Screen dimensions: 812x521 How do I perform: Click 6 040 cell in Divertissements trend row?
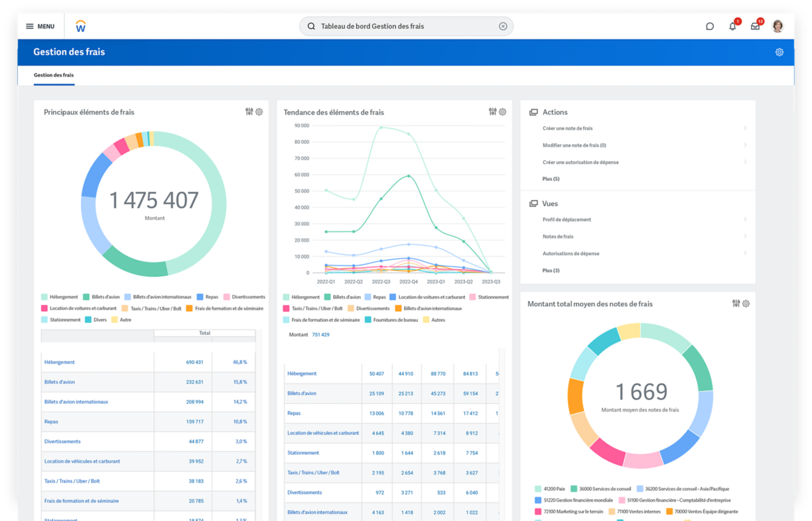(472, 493)
